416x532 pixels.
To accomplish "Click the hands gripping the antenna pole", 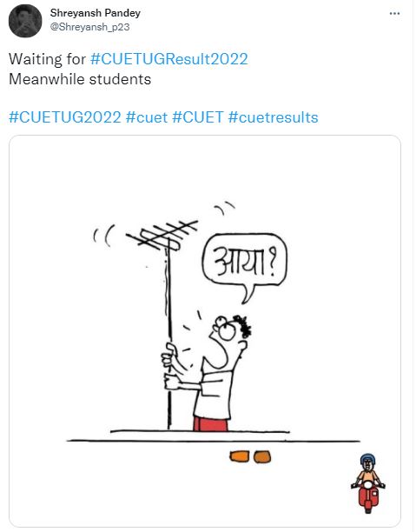I will (x=171, y=367).
